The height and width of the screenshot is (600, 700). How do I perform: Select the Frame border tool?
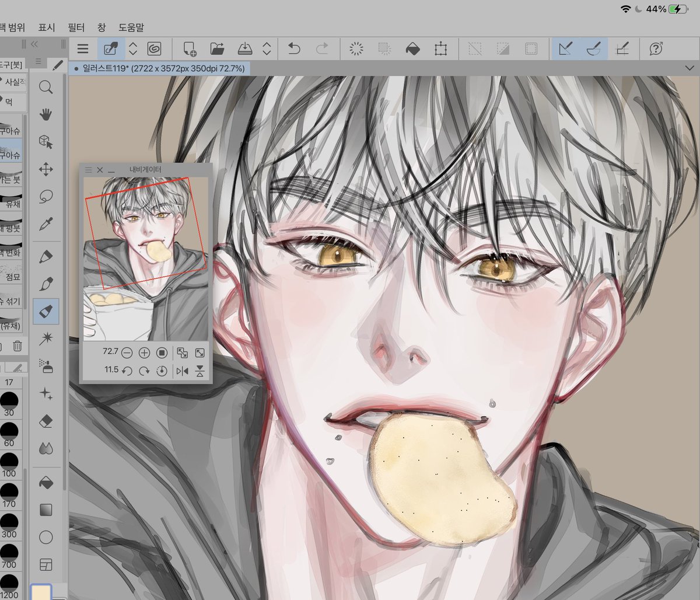[45, 564]
